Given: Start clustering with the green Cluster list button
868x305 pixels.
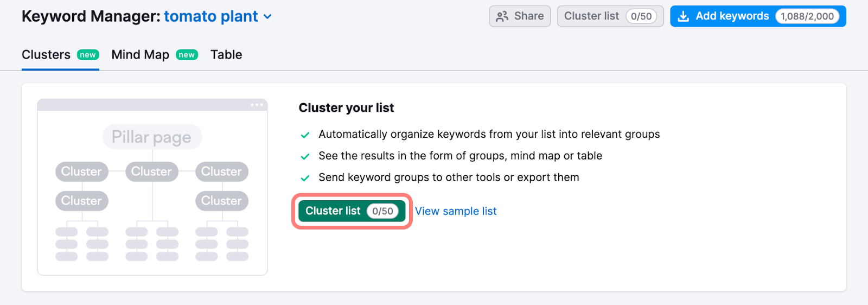Looking at the screenshot, I should click(x=333, y=211).
